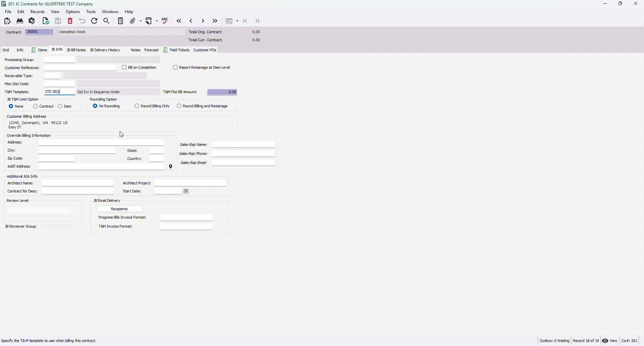Switch to the Forecast tab
Viewport: 644px width, 346px height.
click(x=151, y=50)
